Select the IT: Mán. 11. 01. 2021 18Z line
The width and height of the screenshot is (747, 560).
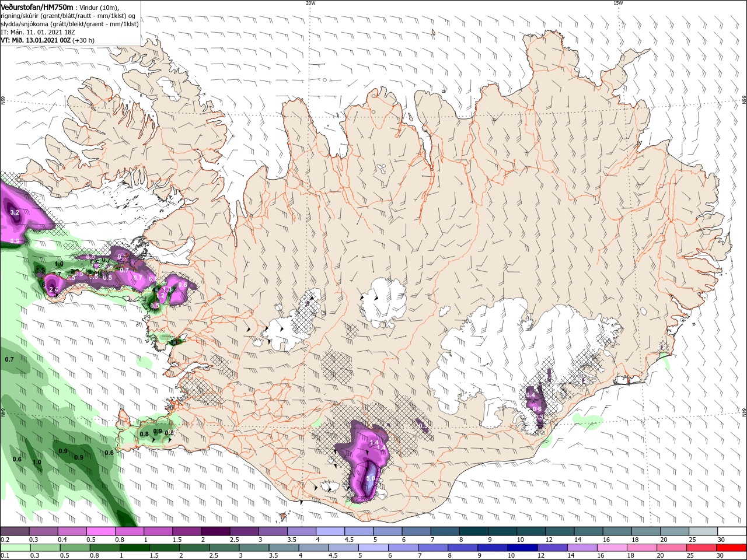38,32
